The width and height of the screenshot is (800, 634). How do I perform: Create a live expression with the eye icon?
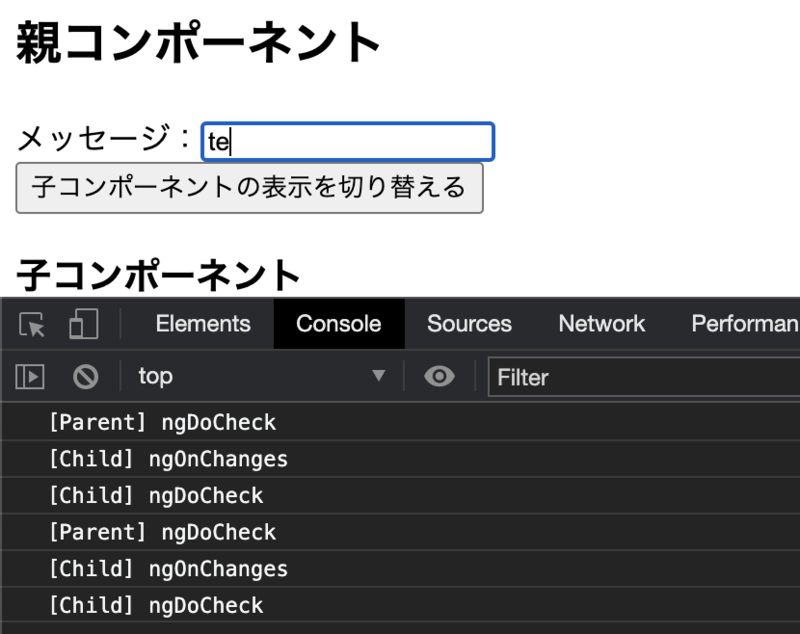pos(439,377)
